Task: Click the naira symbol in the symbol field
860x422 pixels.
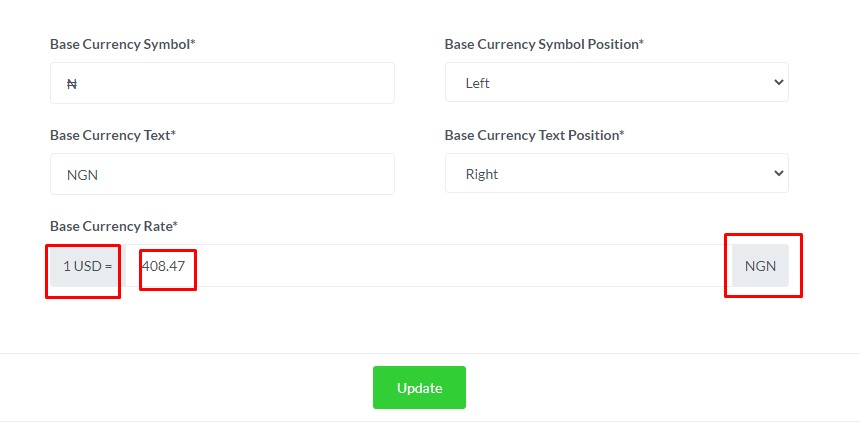Action: pyautogui.click(x=71, y=84)
